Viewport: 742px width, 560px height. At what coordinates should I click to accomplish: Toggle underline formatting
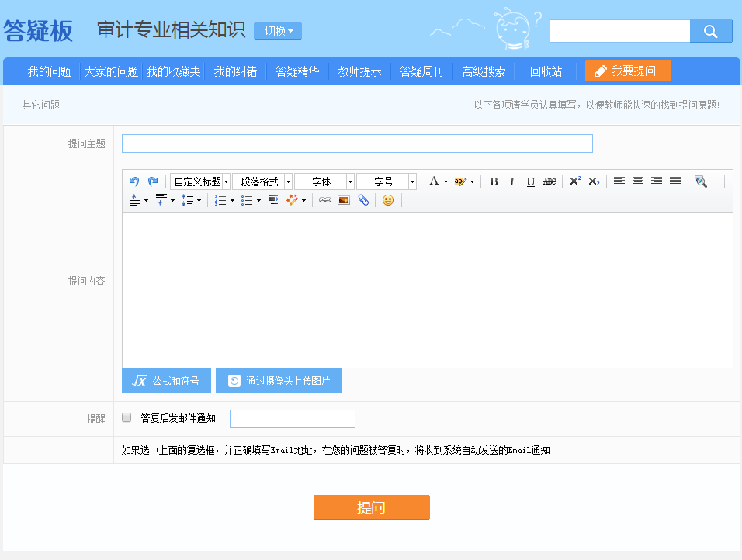pyautogui.click(x=531, y=181)
